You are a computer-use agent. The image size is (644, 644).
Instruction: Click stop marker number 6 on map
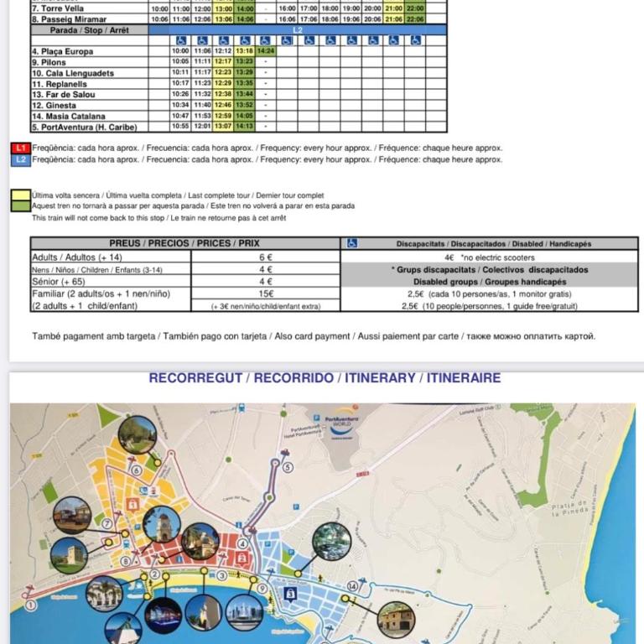pyautogui.click(x=137, y=470)
